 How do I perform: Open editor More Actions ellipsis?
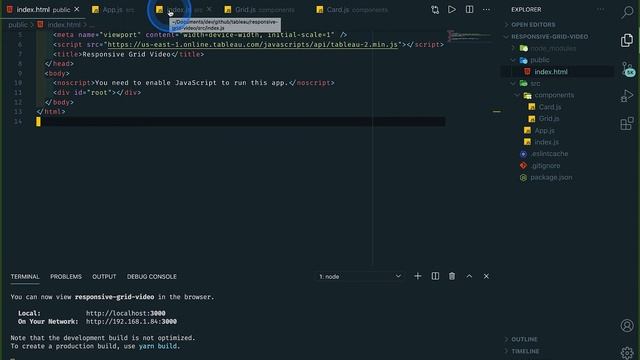486,9
